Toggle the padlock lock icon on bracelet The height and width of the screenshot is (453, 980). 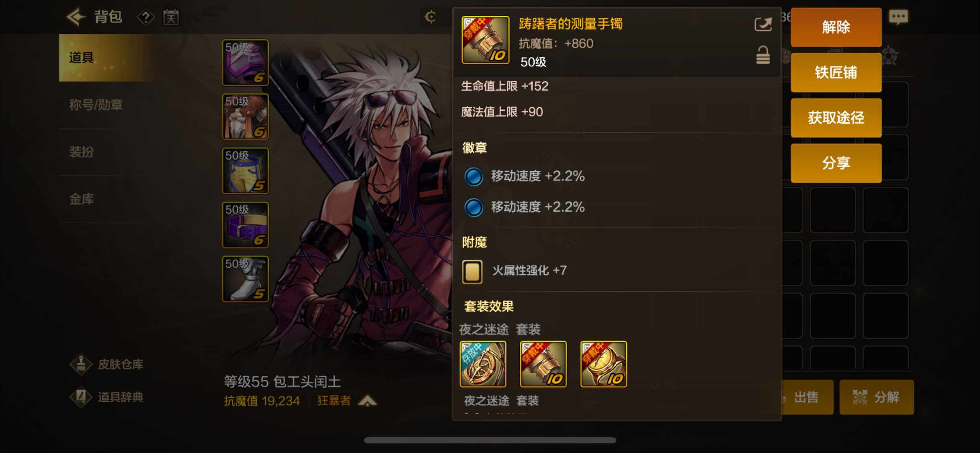tap(763, 56)
